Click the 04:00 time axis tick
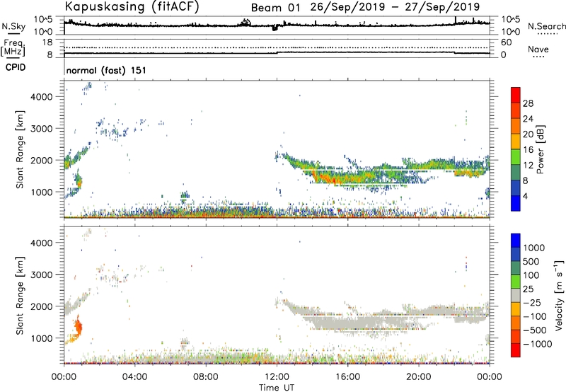The width and height of the screenshot is (566, 392). click(x=135, y=377)
